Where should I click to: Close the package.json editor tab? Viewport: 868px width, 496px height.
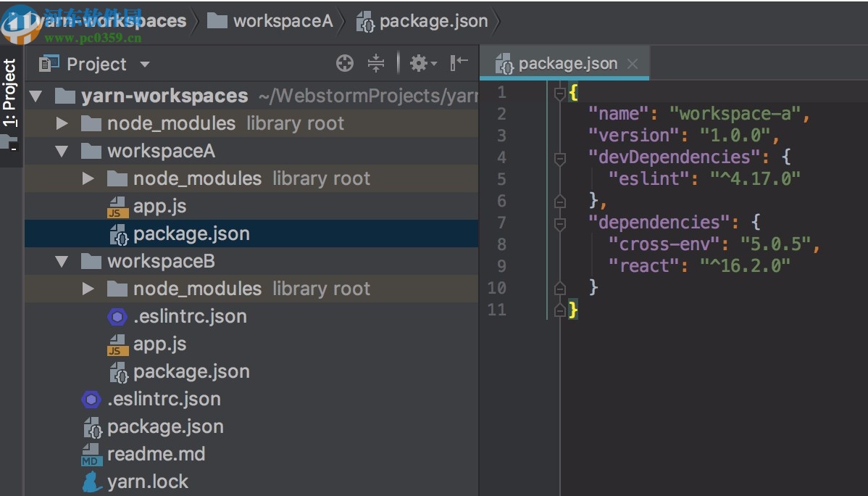[633, 63]
